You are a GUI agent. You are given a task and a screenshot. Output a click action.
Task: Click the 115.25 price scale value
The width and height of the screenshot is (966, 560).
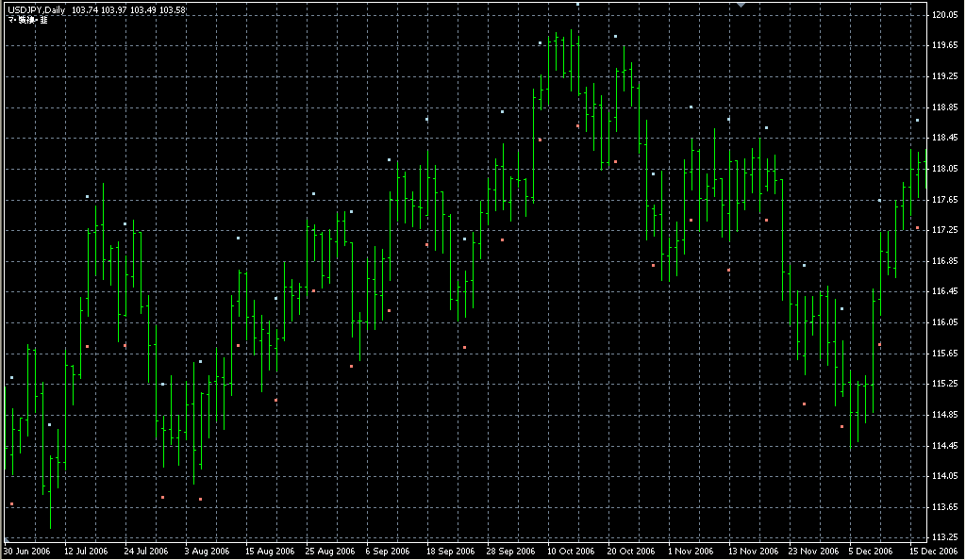click(945, 385)
